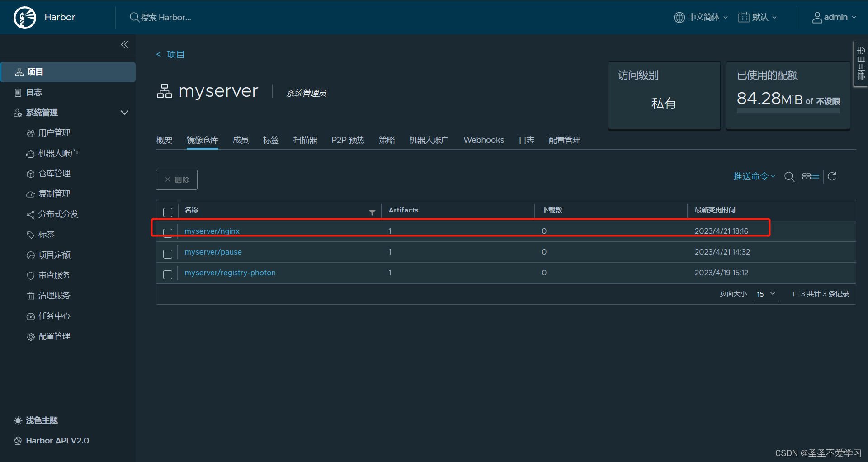Tick the select-all checkbox in table header
This screenshot has height=462, width=868.
click(x=168, y=212)
